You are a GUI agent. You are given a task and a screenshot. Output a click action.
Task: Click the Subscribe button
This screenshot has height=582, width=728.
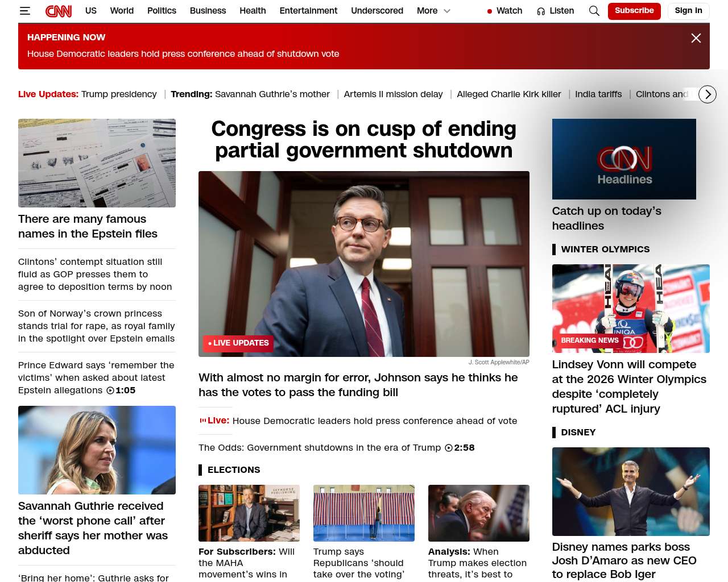[x=634, y=11]
